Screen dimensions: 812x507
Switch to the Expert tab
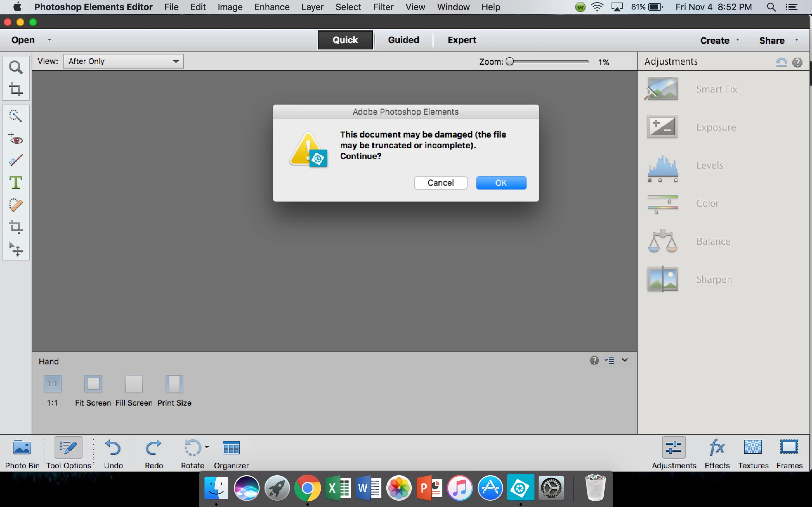(462, 40)
